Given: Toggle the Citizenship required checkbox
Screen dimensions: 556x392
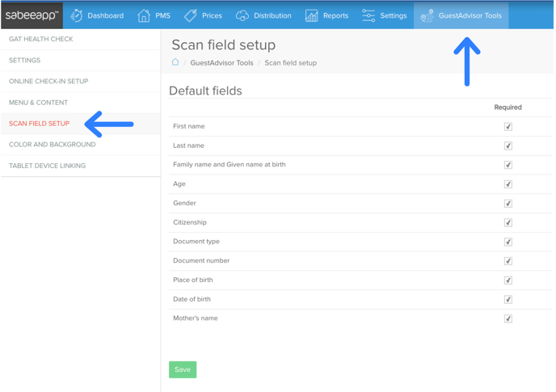Looking at the screenshot, I should click(508, 222).
